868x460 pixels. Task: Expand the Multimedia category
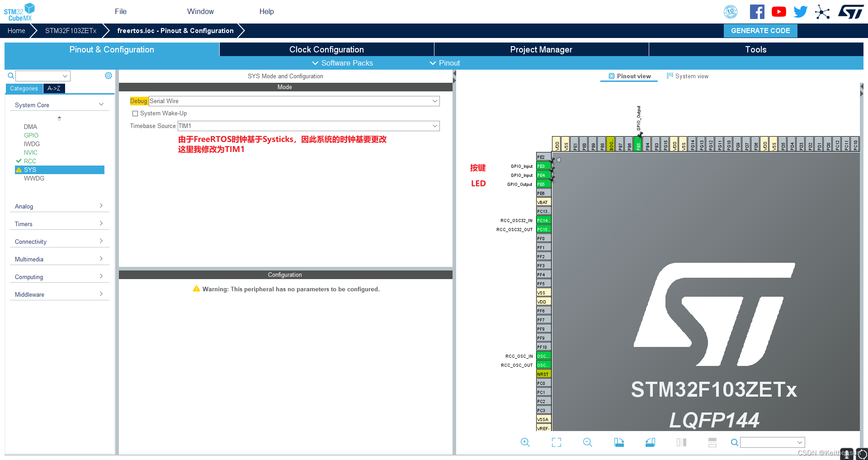(x=59, y=259)
